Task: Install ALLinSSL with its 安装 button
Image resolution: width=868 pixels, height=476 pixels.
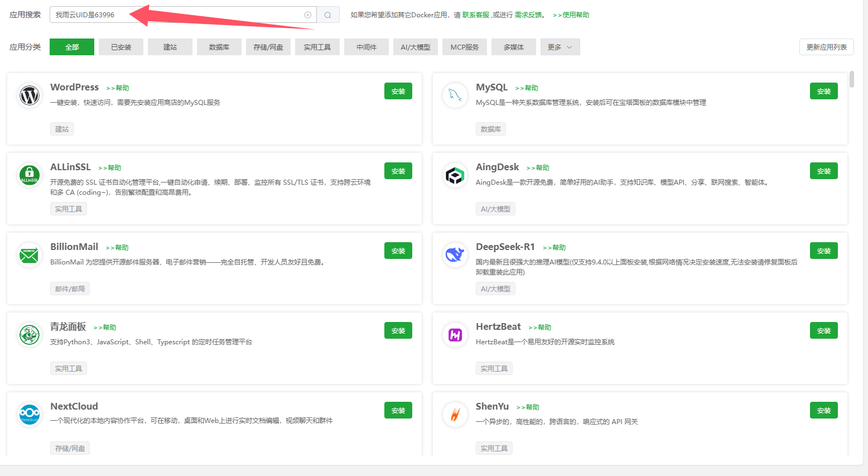Action: click(398, 171)
